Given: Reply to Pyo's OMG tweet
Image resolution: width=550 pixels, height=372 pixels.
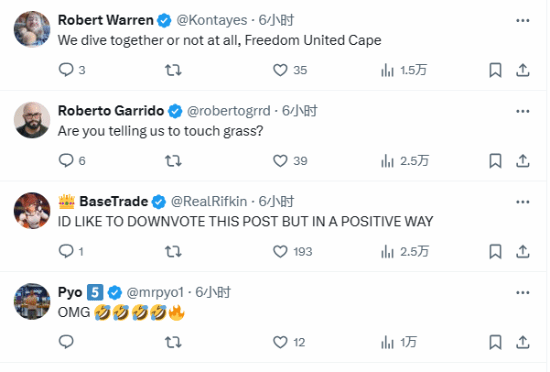Looking at the screenshot, I should (66, 341).
